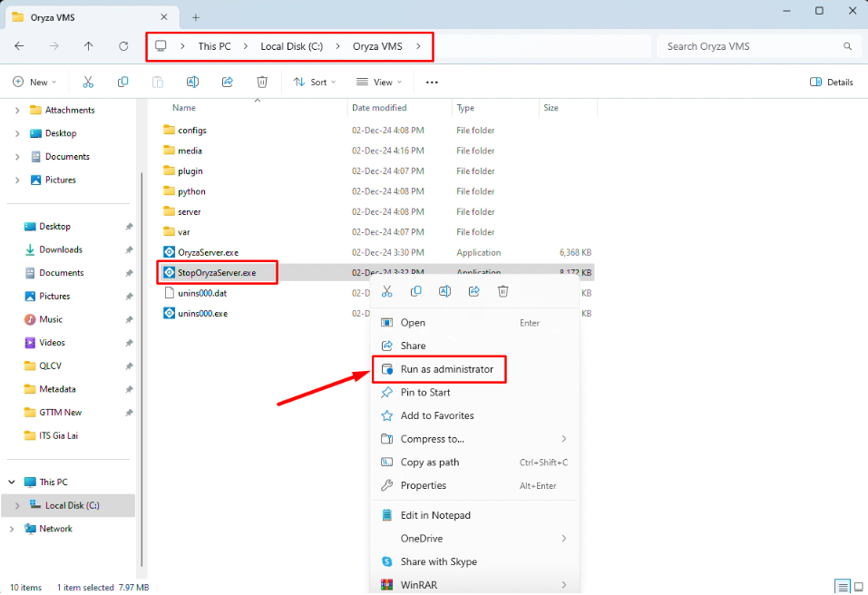Expand the OneDrive submenu
This screenshot has height=595, width=868.
564,539
